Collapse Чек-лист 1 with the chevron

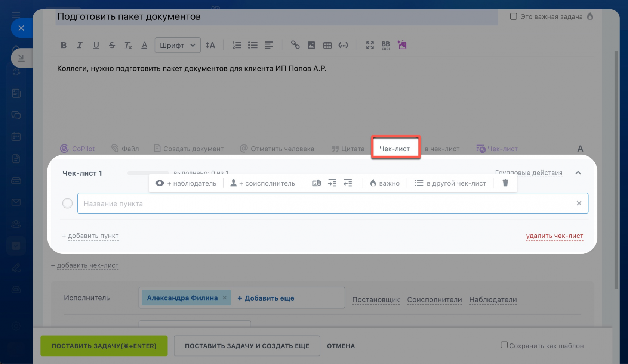(578, 173)
